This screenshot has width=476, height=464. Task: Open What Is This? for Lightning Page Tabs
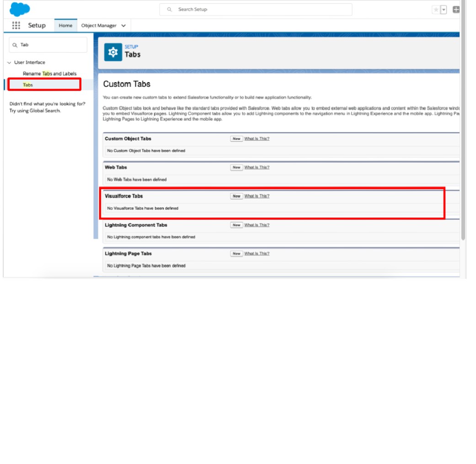(x=257, y=254)
